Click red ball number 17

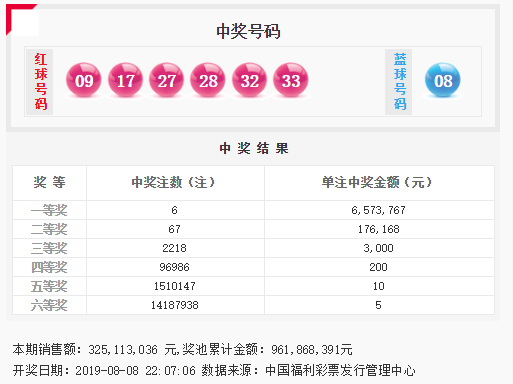125,80
